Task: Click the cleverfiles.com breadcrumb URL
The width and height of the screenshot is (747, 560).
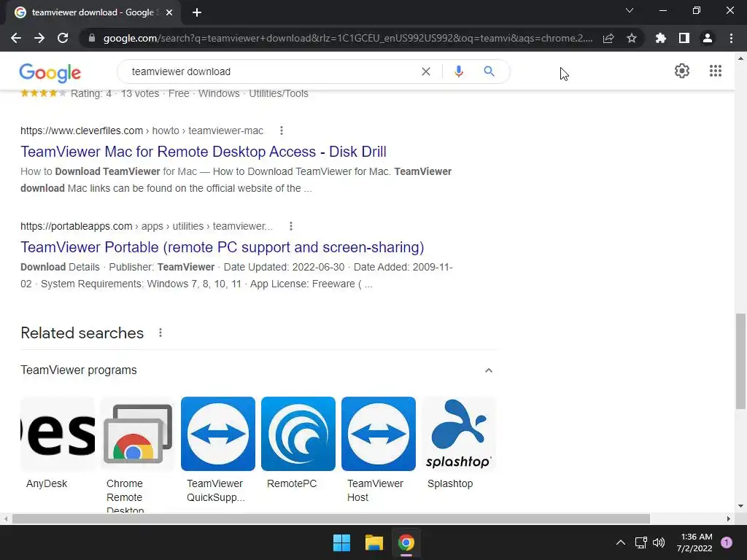Action: click(142, 131)
